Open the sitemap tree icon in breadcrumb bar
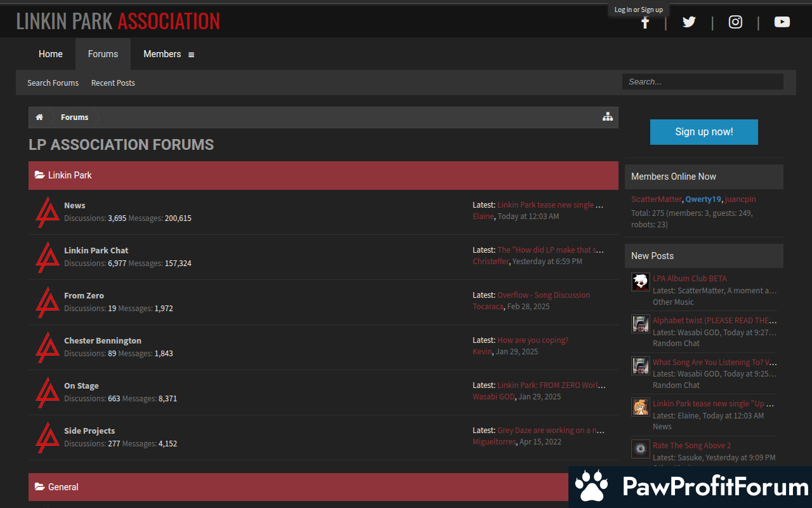 click(x=608, y=117)
